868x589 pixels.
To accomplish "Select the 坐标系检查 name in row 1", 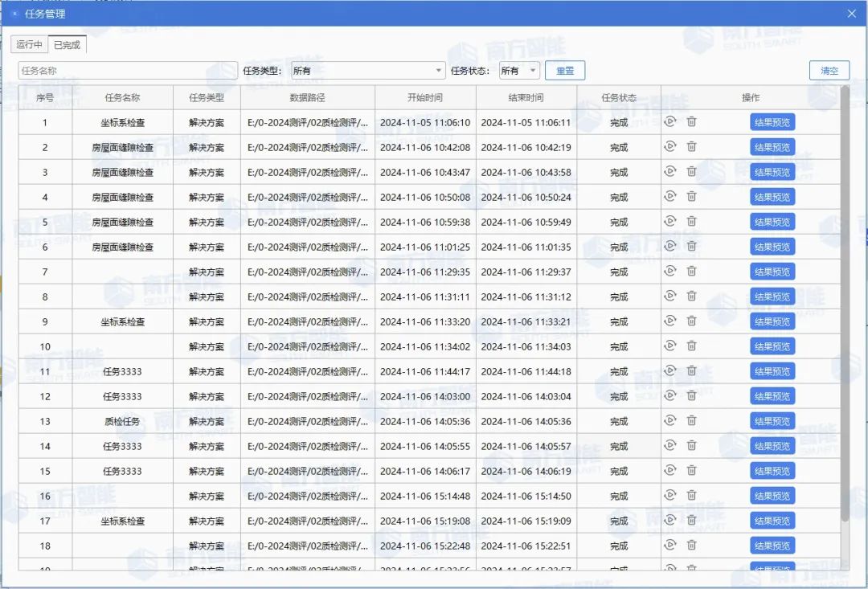I will click(x=122, y=122).
